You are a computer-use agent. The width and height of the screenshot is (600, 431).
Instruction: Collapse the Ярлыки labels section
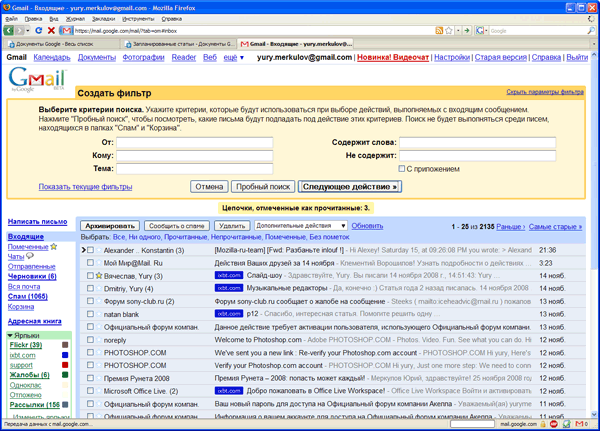tap(10, 336)
